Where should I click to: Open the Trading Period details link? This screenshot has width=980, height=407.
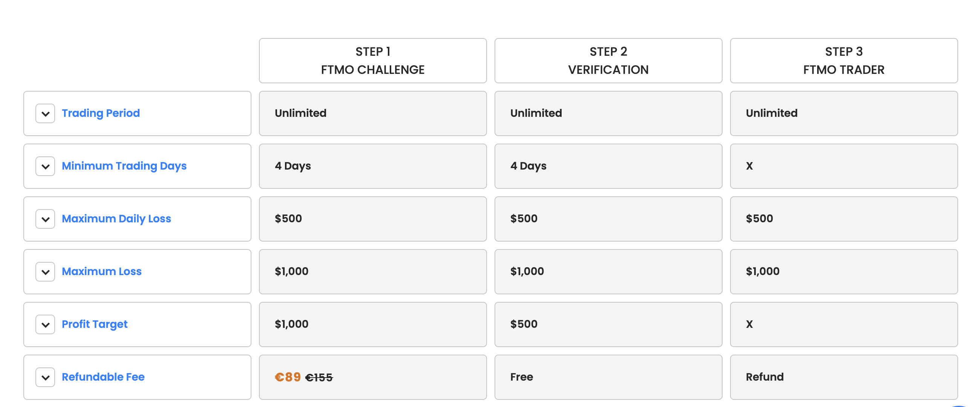101,113
